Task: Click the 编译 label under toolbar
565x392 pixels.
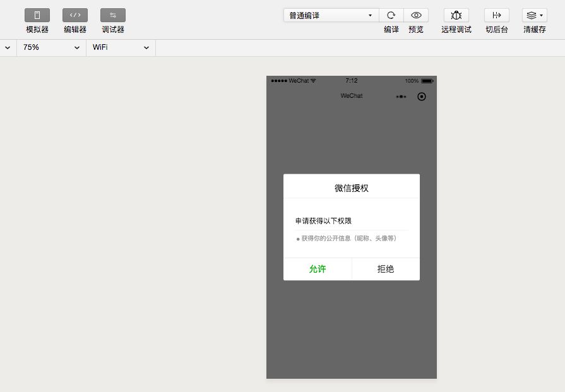Action: [x=391, y=30]
